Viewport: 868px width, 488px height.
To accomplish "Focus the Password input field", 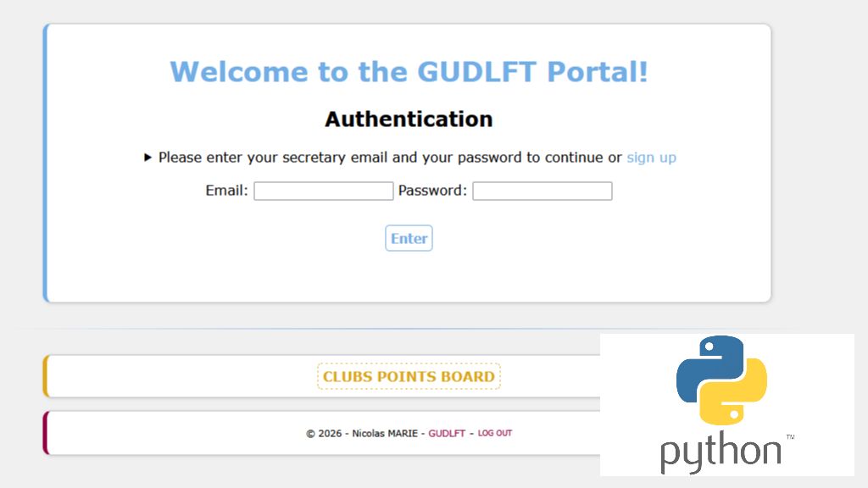I will 542,191.
